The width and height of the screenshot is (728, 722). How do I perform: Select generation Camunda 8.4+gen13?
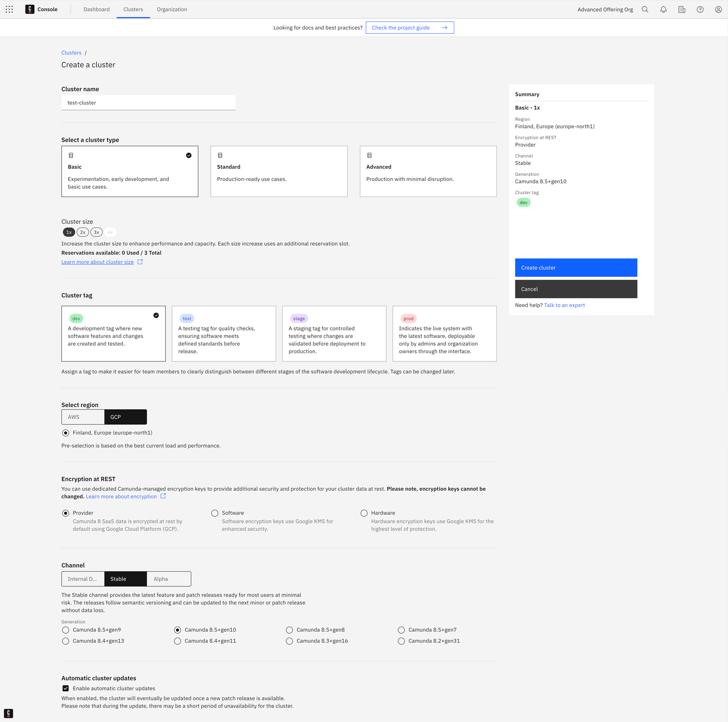pos(66,641)
